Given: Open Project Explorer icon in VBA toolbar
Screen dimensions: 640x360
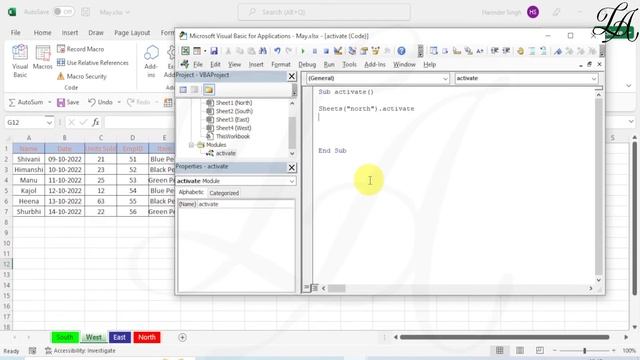Looking at the screenshot, I should pyautogui.click(x=352, y=51).
